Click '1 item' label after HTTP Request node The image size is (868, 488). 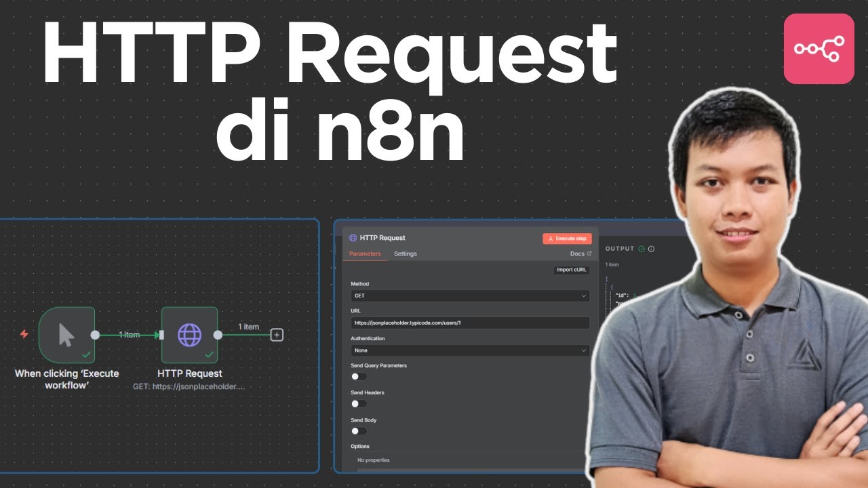pos(249,327)
